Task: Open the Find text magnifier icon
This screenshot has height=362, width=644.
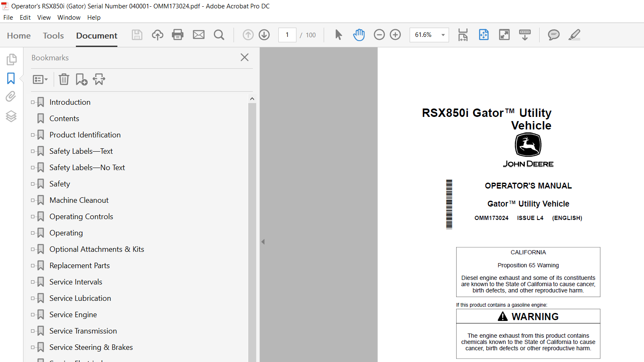Action: [219, 35]
